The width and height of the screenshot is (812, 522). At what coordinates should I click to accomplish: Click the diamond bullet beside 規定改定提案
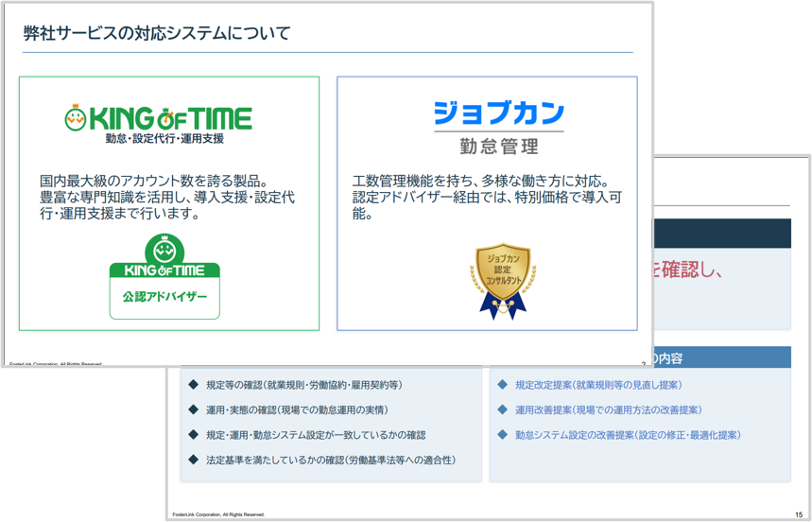[x=502, y=384]
